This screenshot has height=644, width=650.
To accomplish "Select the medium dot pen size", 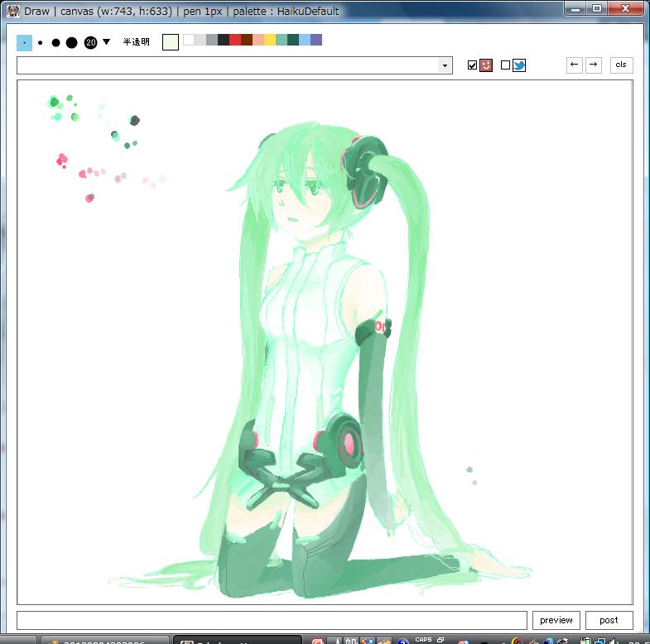I will point(55,42).
